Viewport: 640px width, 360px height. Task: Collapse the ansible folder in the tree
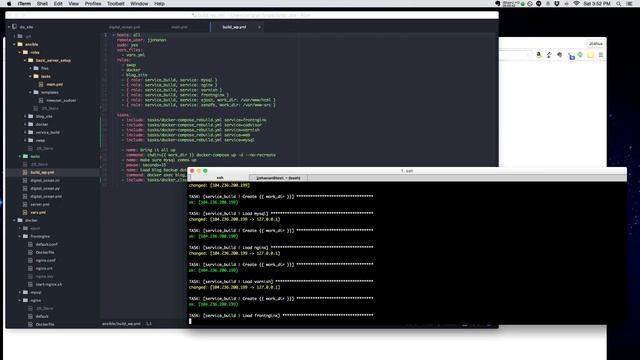(x=14, y=44)
